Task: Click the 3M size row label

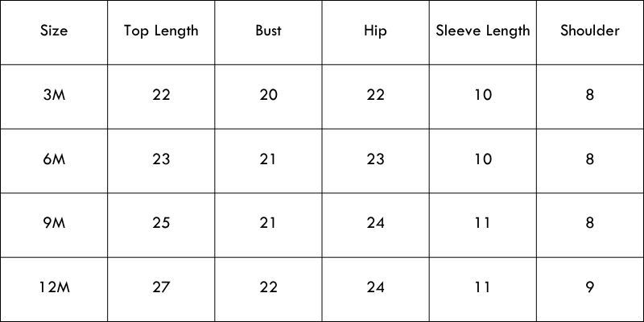Action: 54,95
